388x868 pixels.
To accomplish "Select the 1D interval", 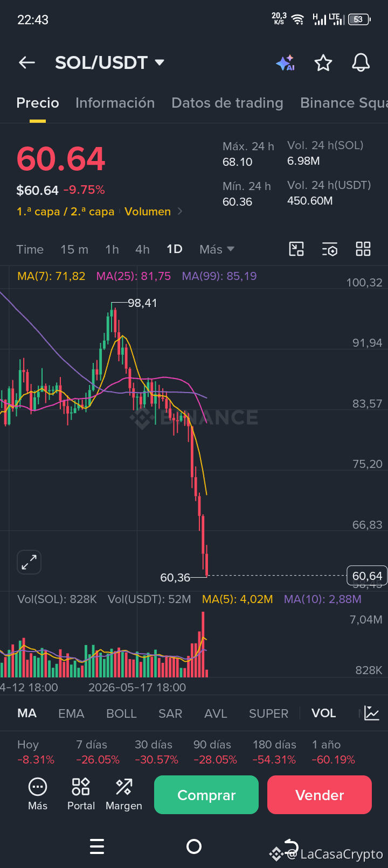I will 175,249.
